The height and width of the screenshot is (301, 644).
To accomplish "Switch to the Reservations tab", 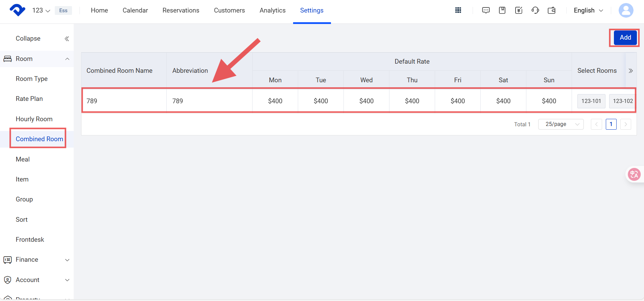I will 181,10.
